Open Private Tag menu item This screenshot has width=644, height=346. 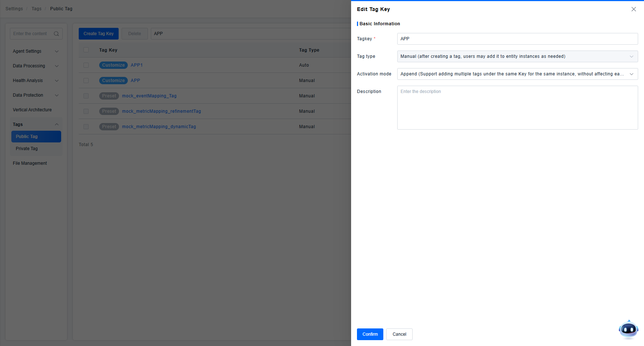pos(27,149)
